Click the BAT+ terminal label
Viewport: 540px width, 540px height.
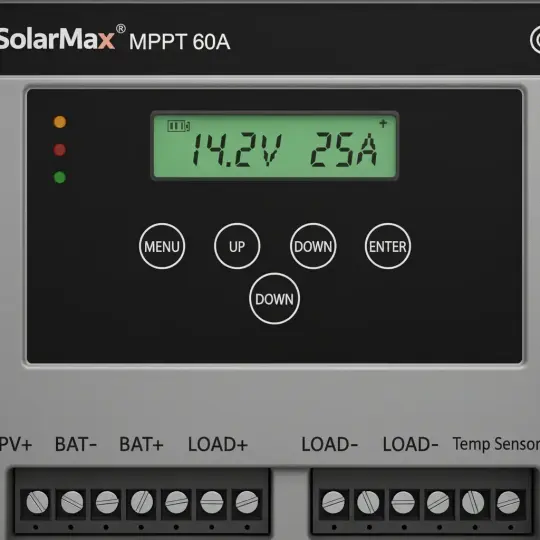[x=141, y=444]
